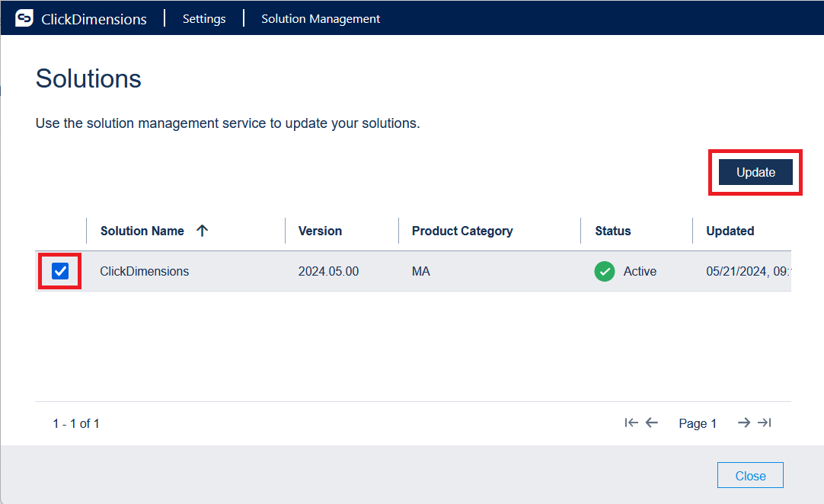
Task: Click the Solutions page heading
Action: [x=88, y=79]
